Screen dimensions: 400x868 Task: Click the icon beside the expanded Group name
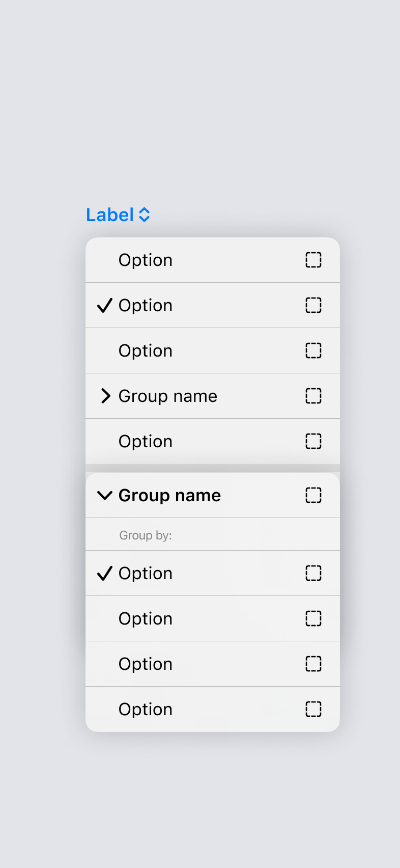point(313,495)
